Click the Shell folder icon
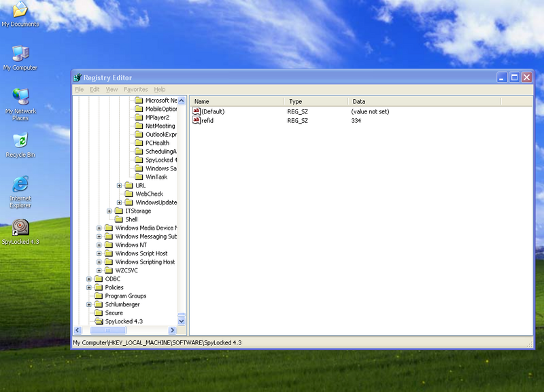This screenshot has width=544, height=392. tap(118, 219)
